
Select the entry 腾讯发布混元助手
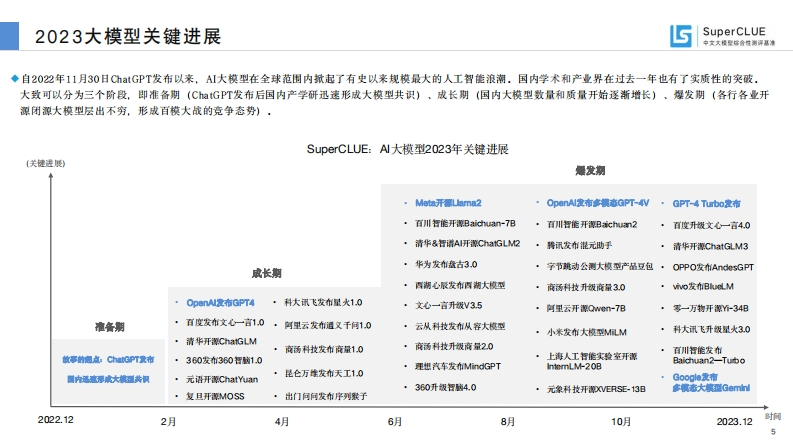pos(580,245)
